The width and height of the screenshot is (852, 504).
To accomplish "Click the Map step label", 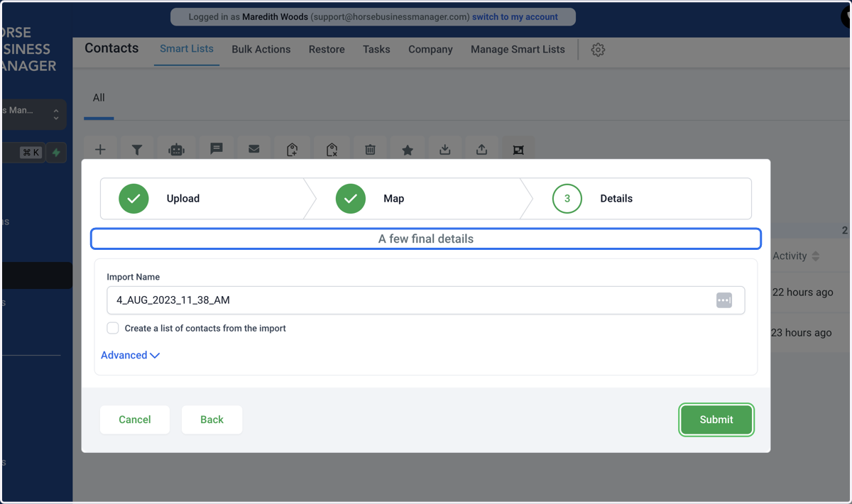I will [x=393, y=199].
